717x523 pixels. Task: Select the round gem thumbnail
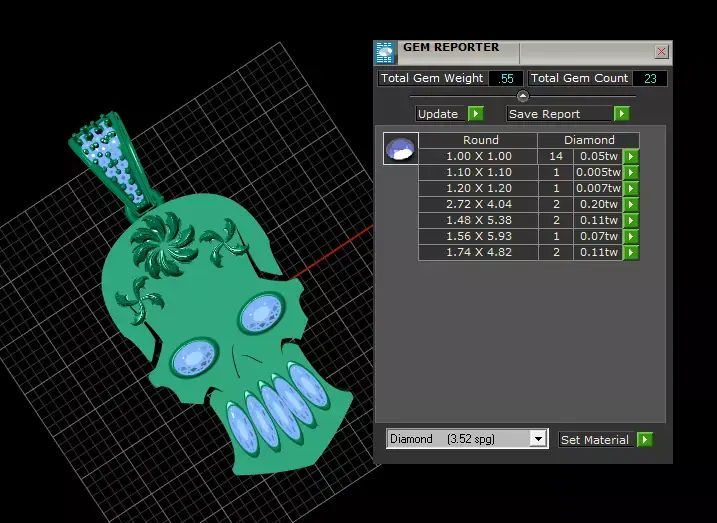(401, 149)
